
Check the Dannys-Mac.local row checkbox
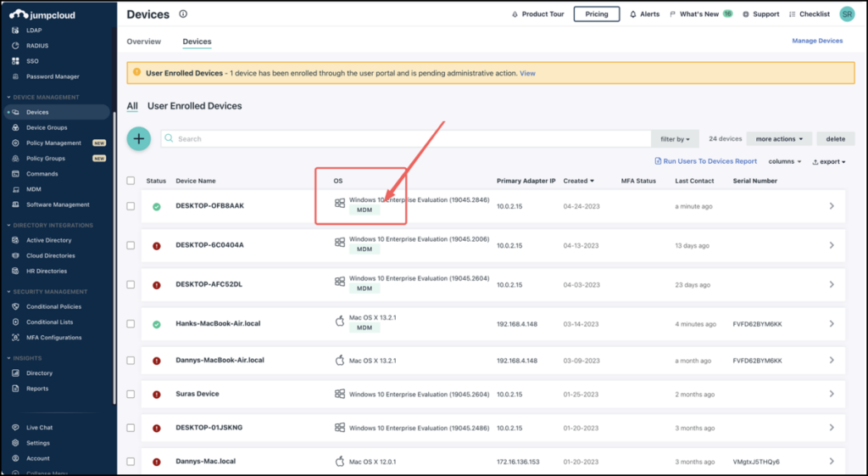[x=131, y=462]
